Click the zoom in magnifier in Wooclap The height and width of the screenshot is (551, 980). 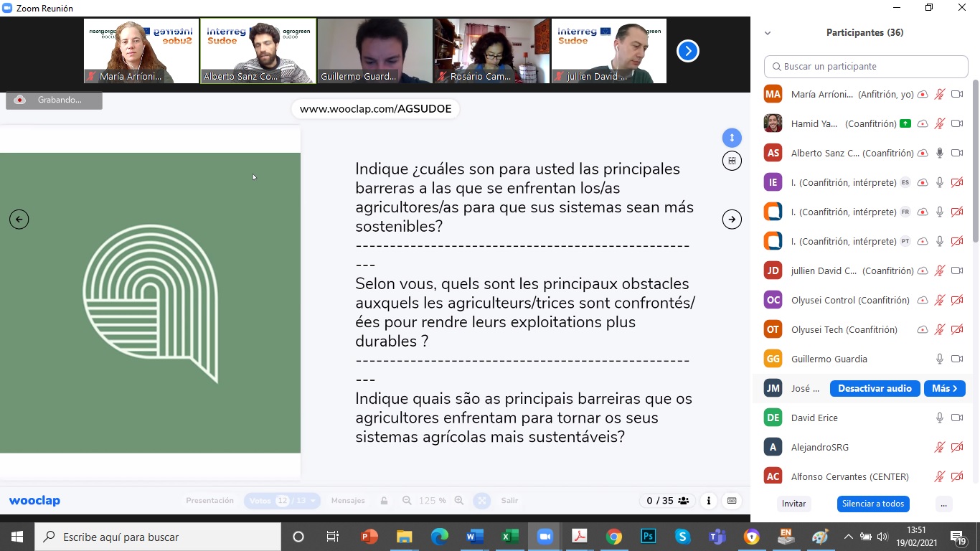tap(459, 501)
